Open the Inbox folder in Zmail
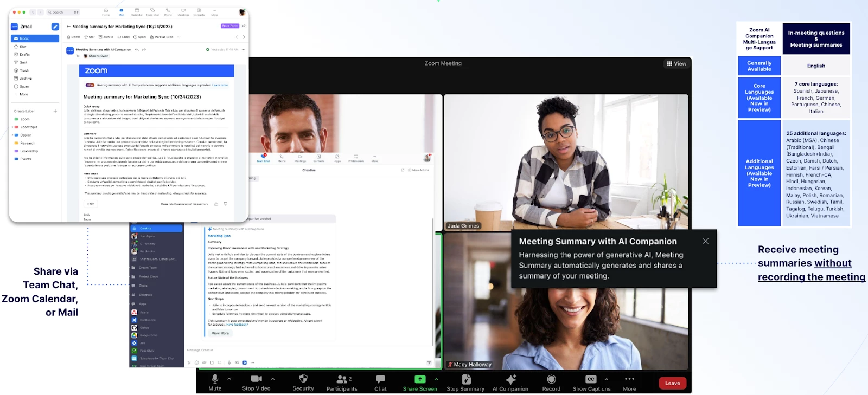 [x=35, y=38]
